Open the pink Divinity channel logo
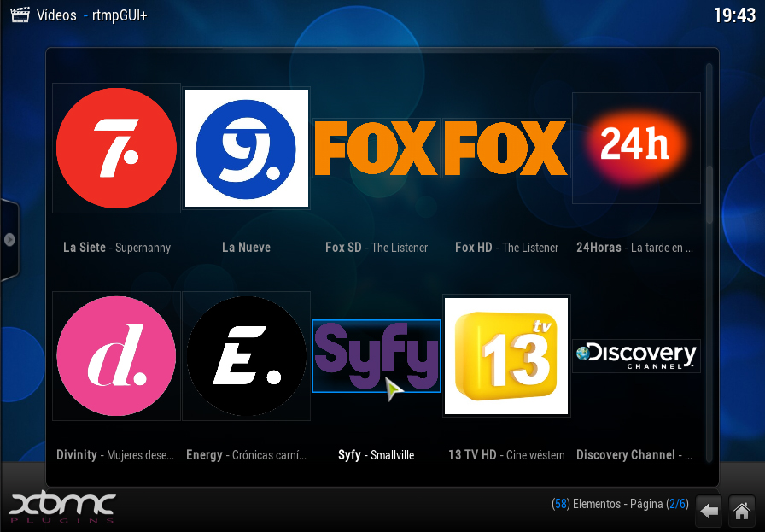The width and height of the screenshot is (765, 532). pos(116,356)
